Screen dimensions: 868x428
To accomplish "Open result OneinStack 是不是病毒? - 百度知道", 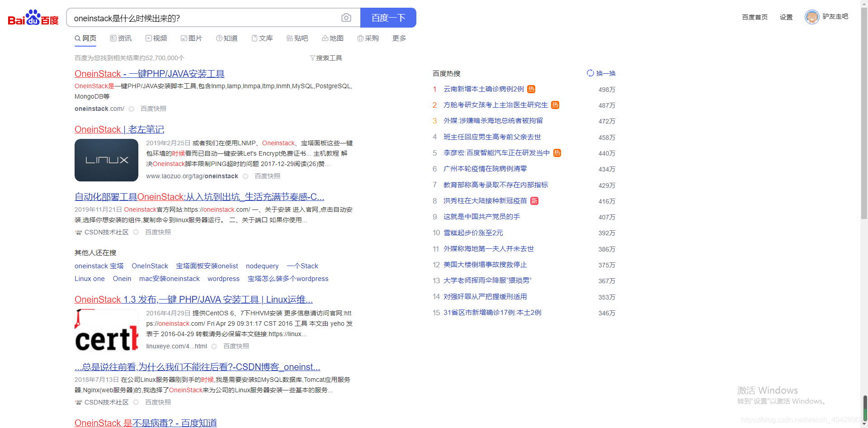I will pyautogui.click(x=146, y=423).
